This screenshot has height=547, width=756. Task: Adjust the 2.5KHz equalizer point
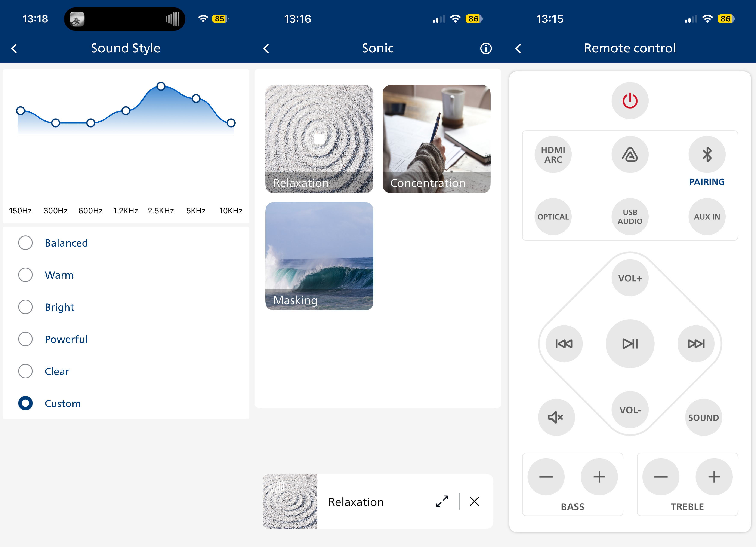pos(161,86)
